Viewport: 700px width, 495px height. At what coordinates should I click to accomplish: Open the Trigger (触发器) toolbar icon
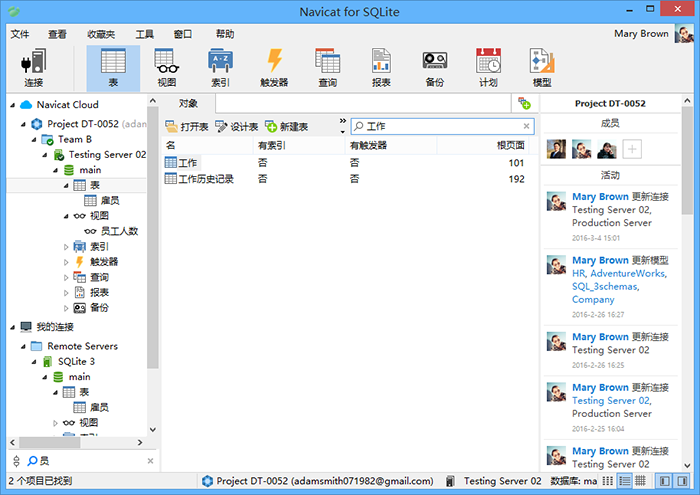click(274, 68)
